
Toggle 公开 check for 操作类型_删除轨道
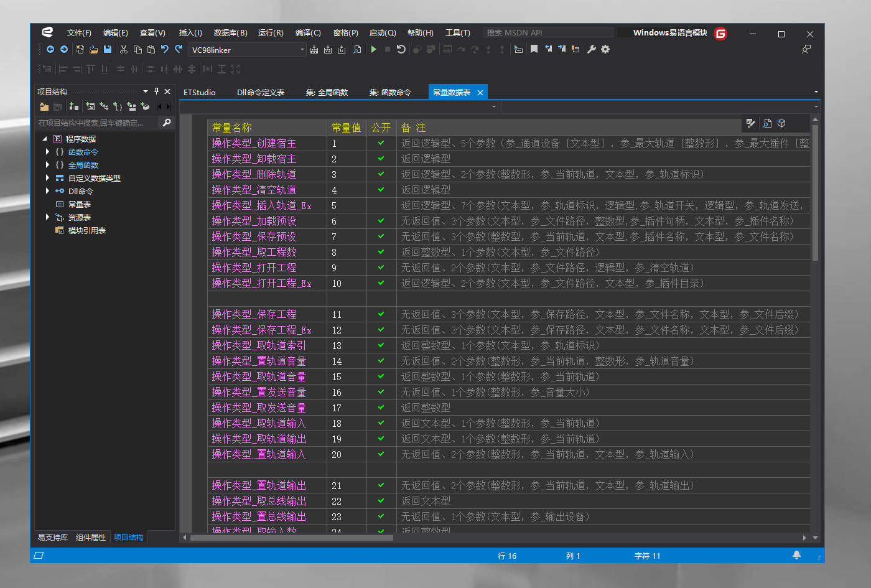381,174
